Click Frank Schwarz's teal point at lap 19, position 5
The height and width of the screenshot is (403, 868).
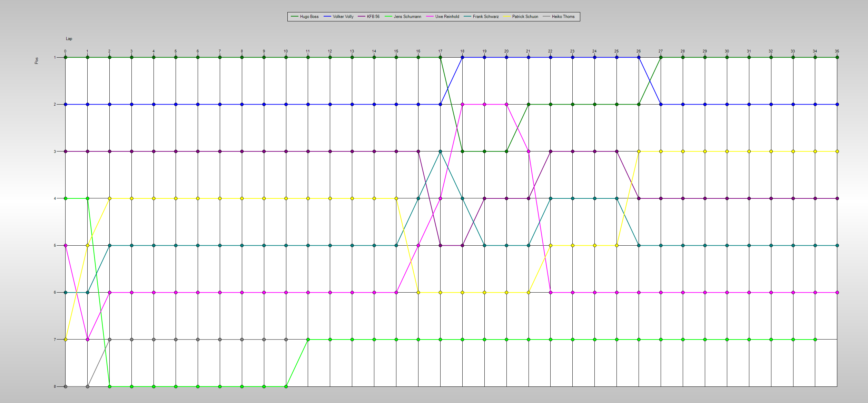click(x=484, y=245)
